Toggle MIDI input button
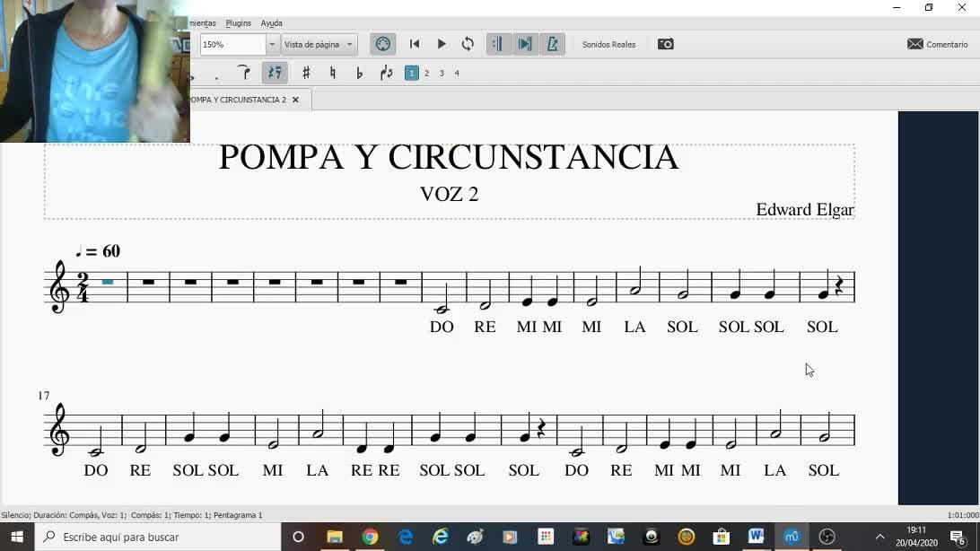The image size is (980, 551). (383, 44)
